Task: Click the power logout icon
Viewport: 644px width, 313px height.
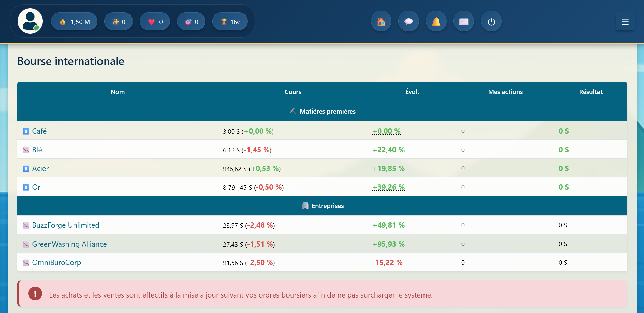Action: 491,22
